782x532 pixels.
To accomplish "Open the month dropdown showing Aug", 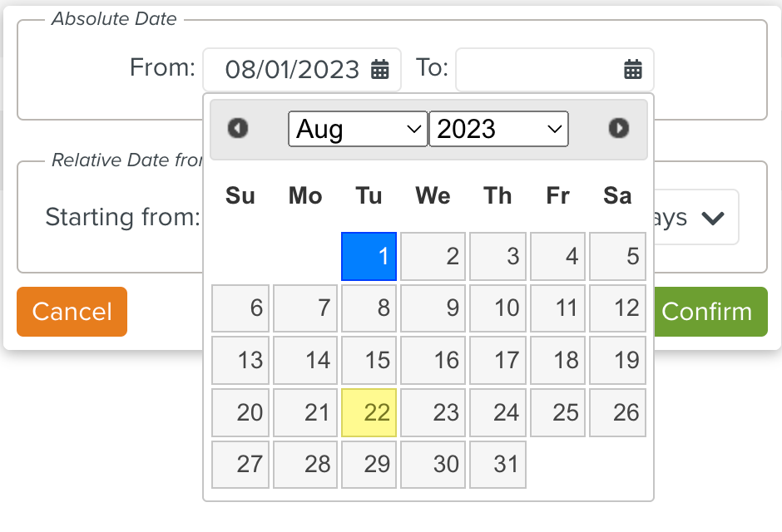I will tap(358, 128).
